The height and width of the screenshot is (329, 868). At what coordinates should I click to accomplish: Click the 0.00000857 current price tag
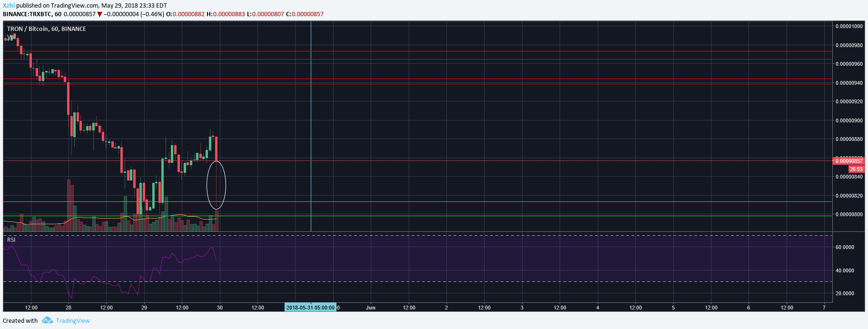point(849,161)
